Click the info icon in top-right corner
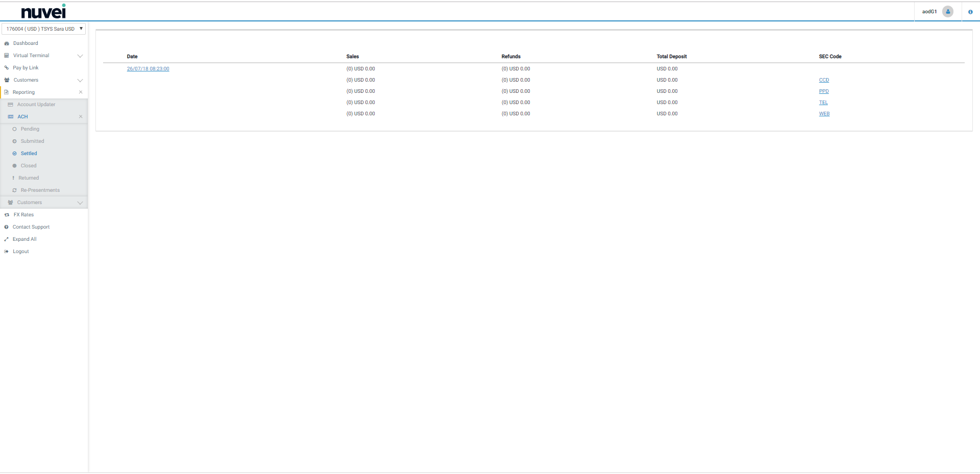Image resolution: width=980 pixels, height=474 pixels. coord(970,12)
